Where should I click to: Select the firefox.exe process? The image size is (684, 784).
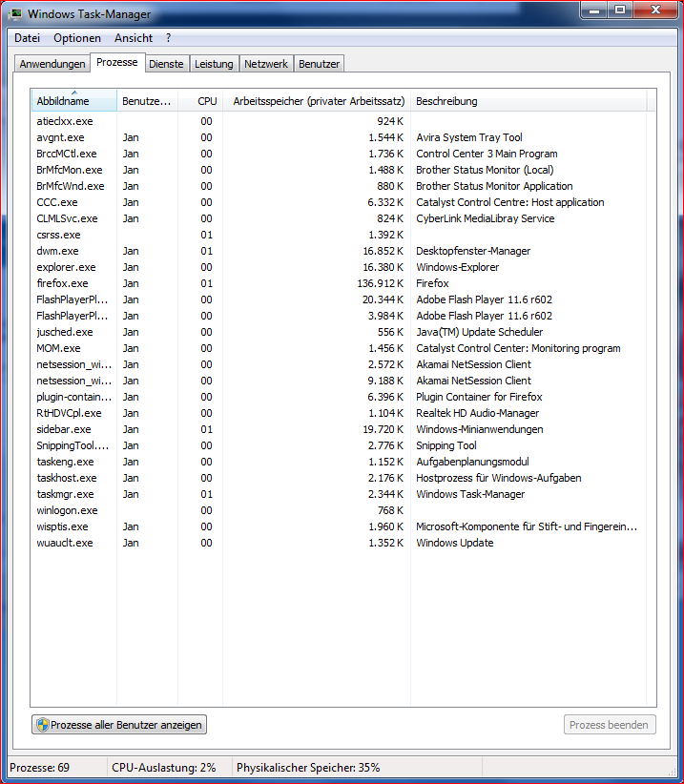[x=338, y=283]
